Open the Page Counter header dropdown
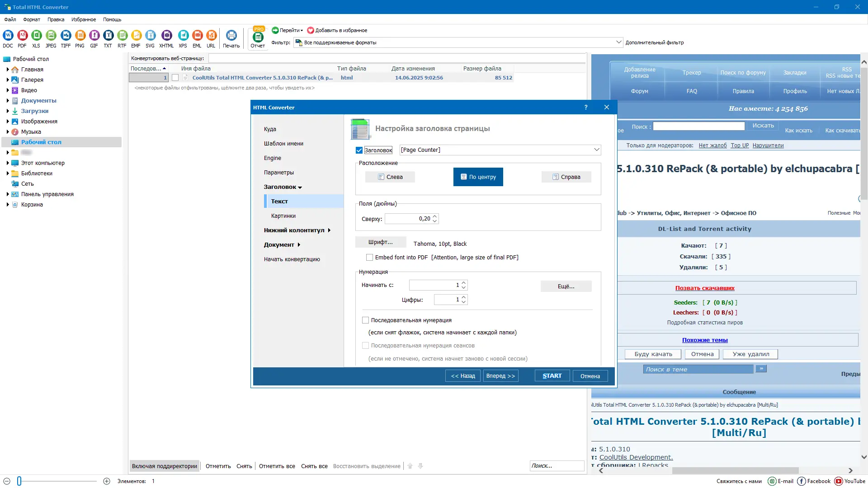 coord(596,150)
